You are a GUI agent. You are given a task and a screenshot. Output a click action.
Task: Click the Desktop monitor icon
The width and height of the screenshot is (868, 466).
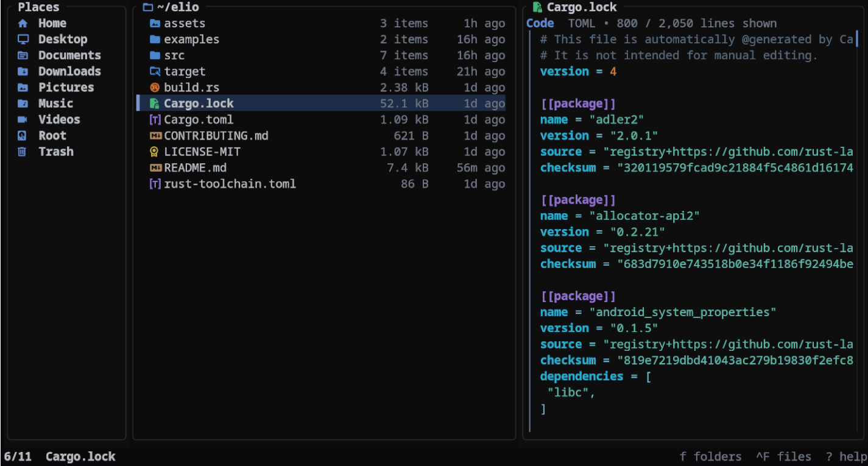(23, 40)
